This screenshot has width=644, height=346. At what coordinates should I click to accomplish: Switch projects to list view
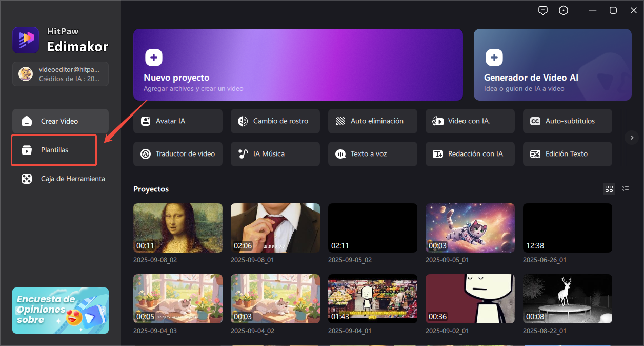tap(626, 189)
